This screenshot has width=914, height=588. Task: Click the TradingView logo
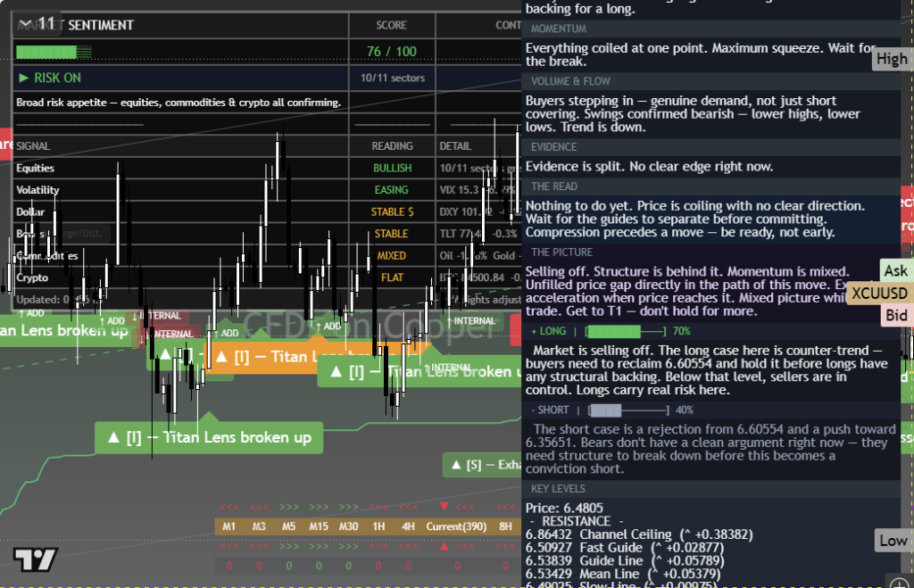35,559
